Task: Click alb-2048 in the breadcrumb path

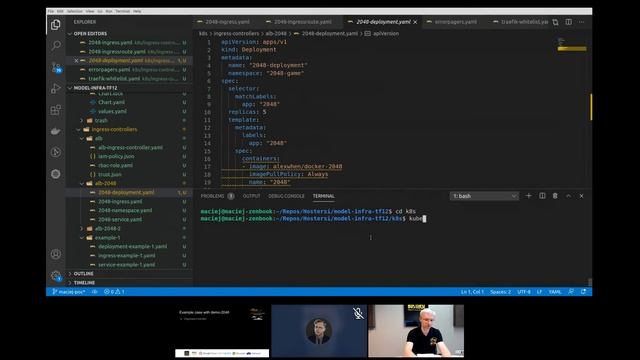Action: point(276,33)
